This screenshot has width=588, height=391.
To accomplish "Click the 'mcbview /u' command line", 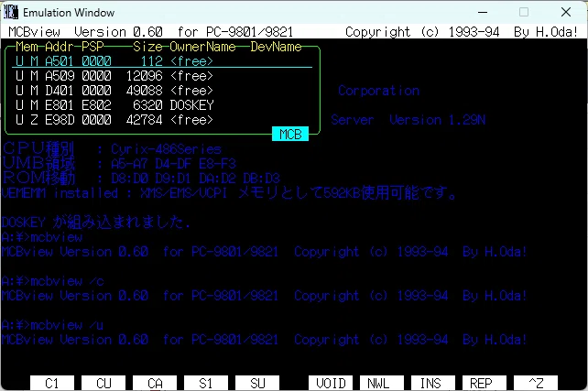I will pos(52,325).
